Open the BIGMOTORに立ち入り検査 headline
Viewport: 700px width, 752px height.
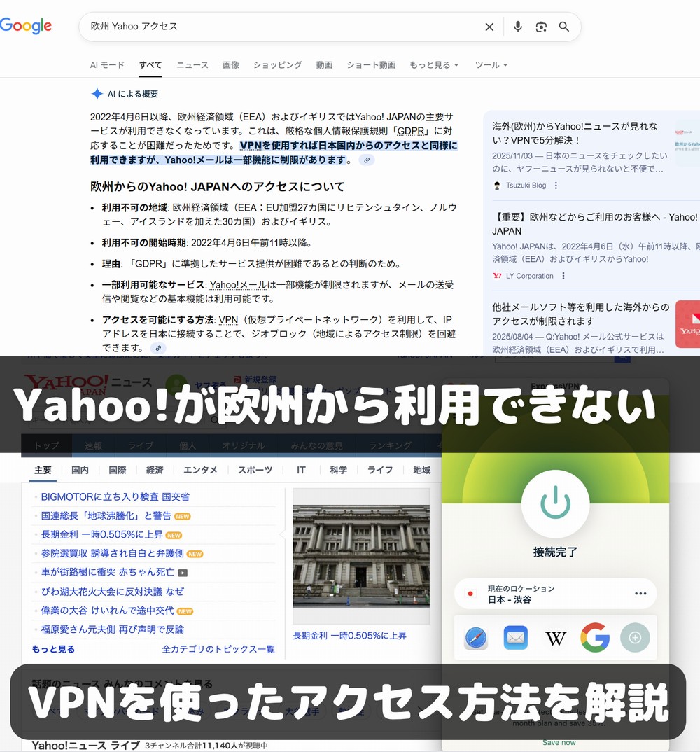(115, 497)
